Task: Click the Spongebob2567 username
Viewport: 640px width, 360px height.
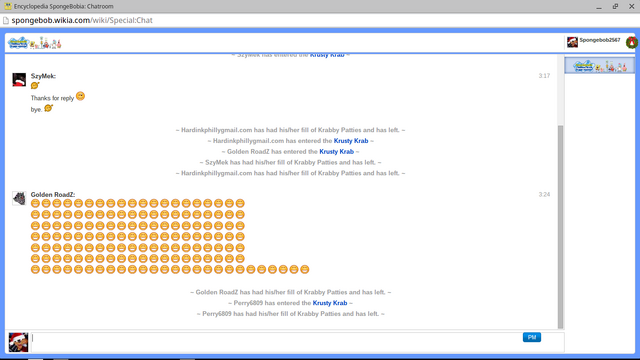Action: point(600,40)
